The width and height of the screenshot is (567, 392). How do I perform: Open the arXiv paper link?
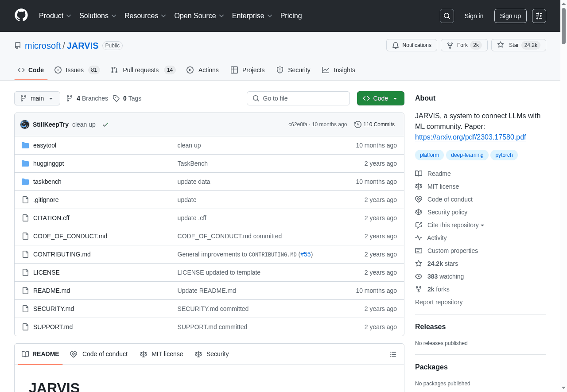(x=470, y=137)
